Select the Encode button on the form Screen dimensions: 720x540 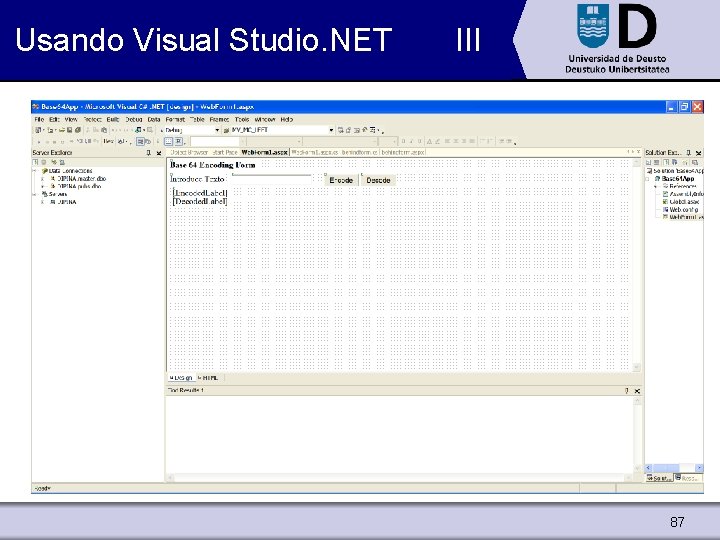[x=341, y=180]
